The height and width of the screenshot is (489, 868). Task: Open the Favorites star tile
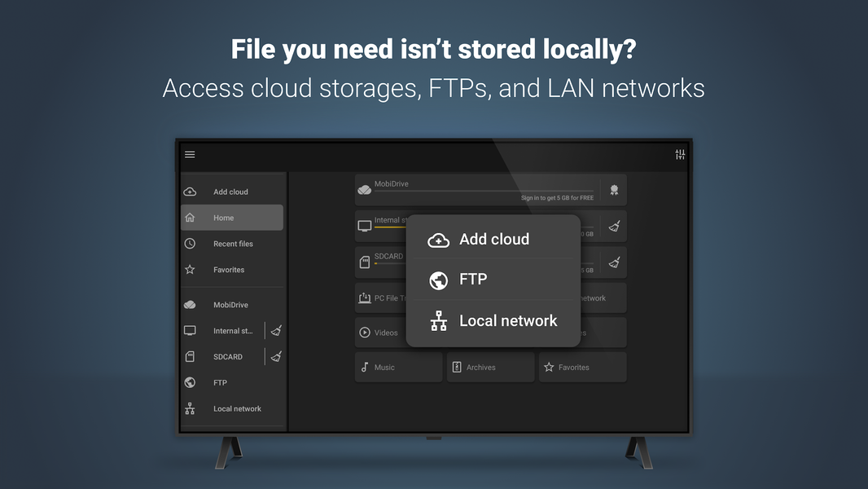pos(582,367)
